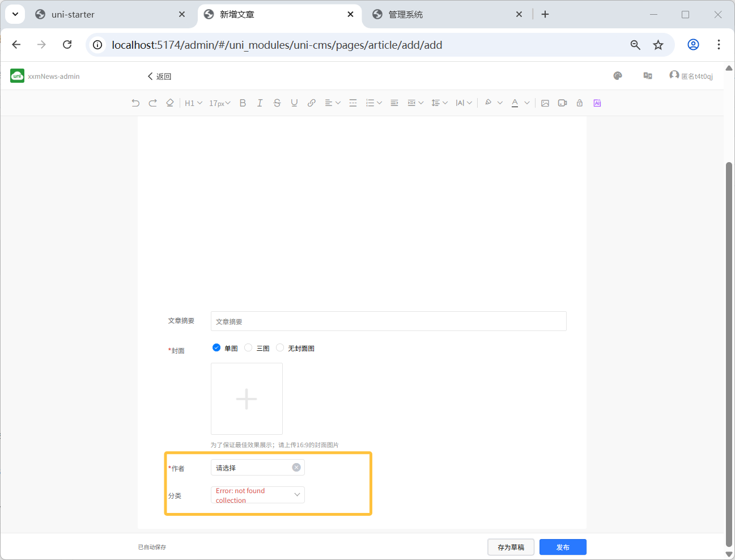Open the H1 heading level dropdown
Image resolution: width=735 pixels, height=560 pixels.
coord(193,103)
